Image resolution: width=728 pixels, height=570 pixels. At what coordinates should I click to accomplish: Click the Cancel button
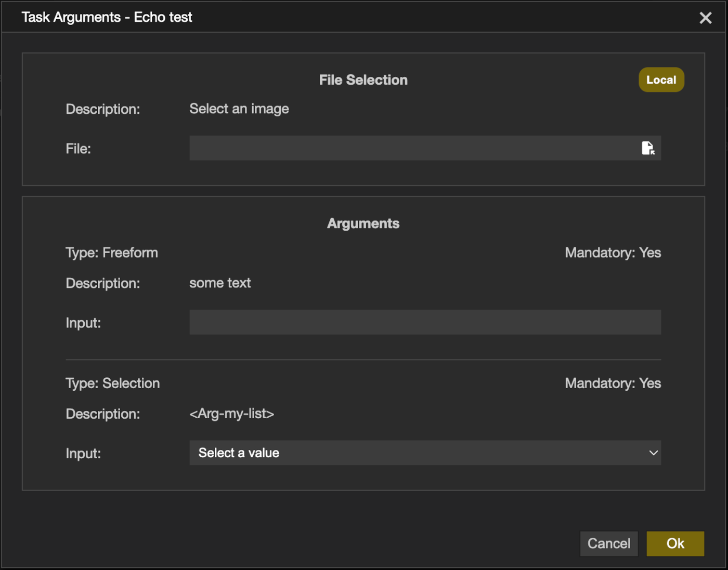609,544
